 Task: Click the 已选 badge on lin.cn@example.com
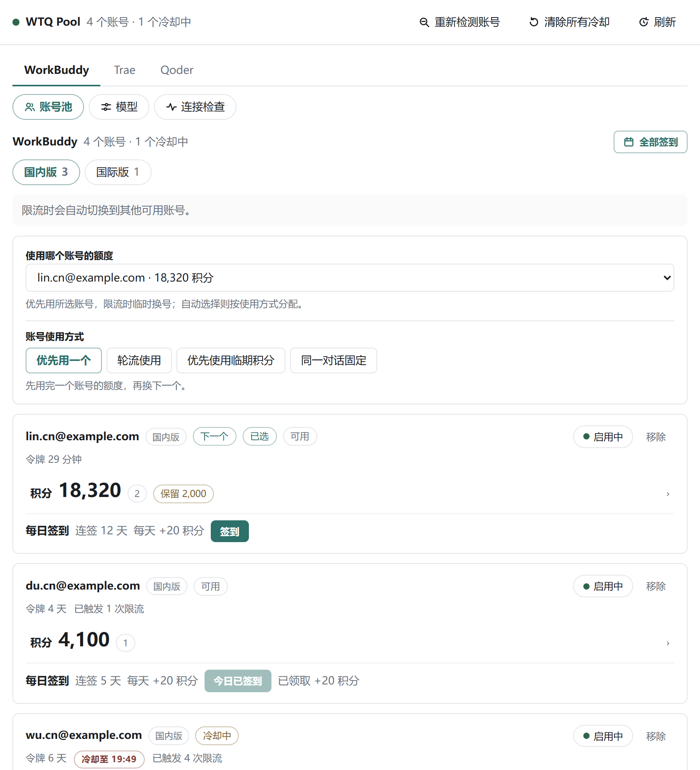[260, 437]
